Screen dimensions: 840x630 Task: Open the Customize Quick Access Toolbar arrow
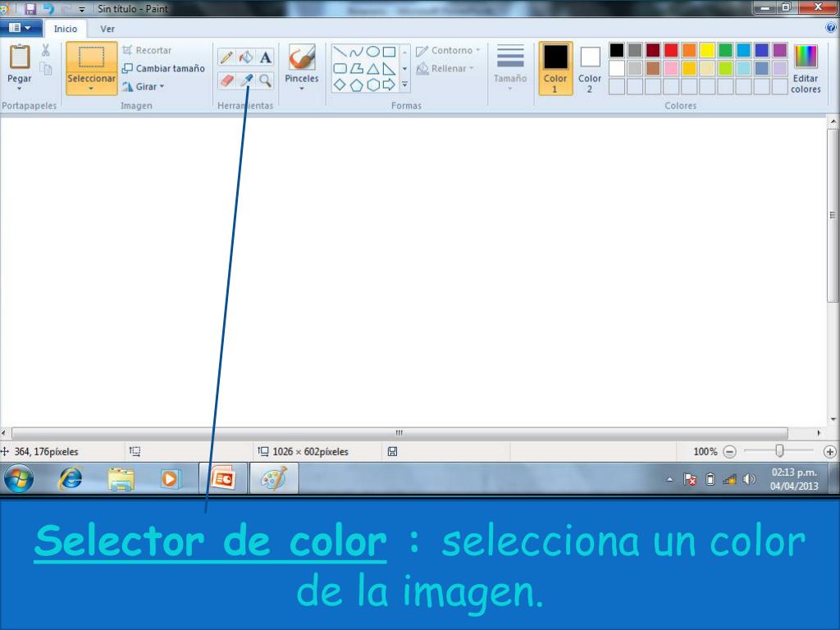[x=81, y=9]
